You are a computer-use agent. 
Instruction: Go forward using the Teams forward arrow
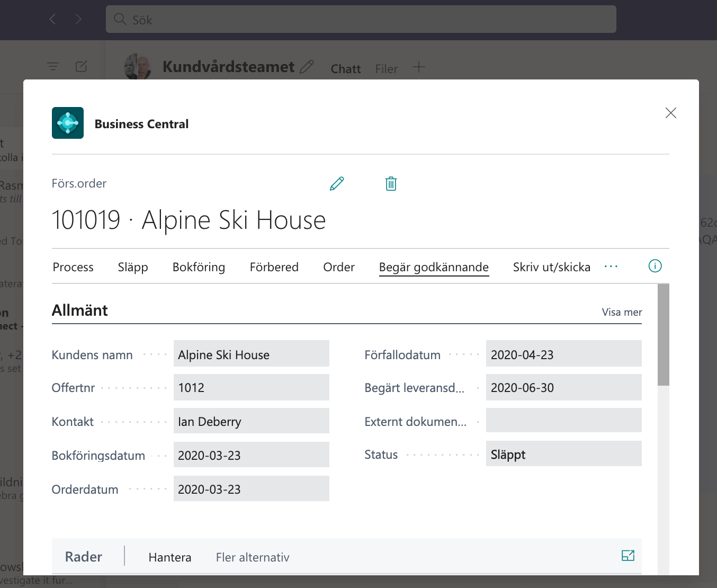coord(78,19)
